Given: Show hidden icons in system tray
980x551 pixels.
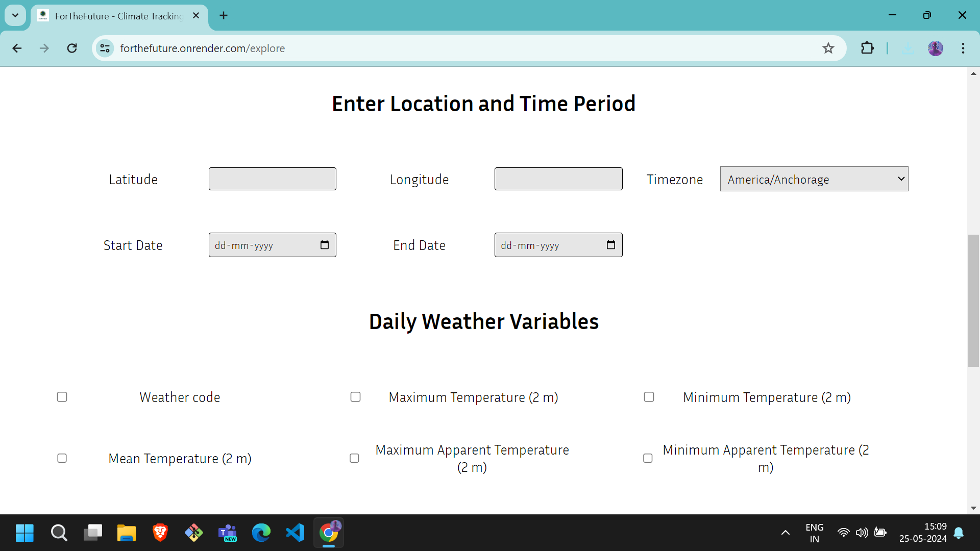Looking at the screenshot, I should click(x=786, y=533).
